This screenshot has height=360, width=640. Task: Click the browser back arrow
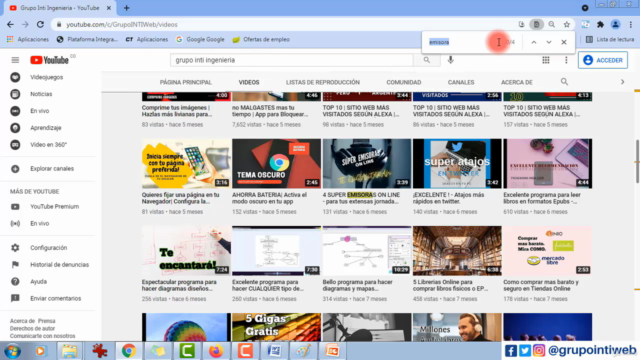(x=10, y=24)
